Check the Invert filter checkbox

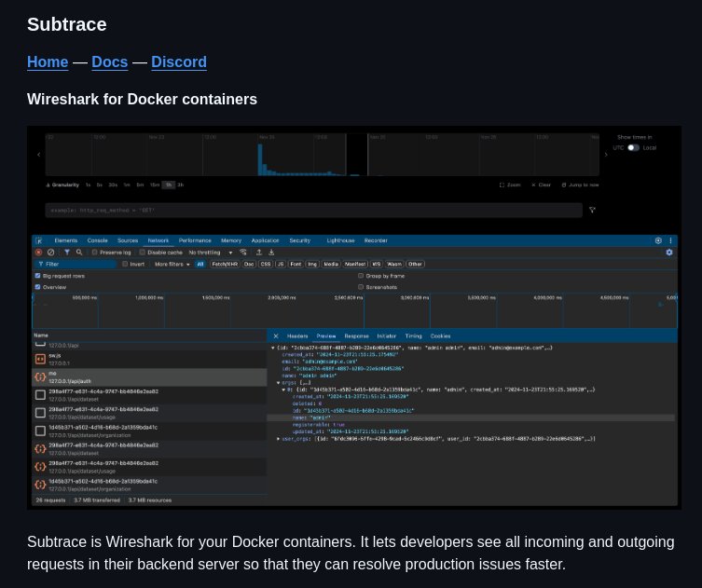click(x=125, y=264)
